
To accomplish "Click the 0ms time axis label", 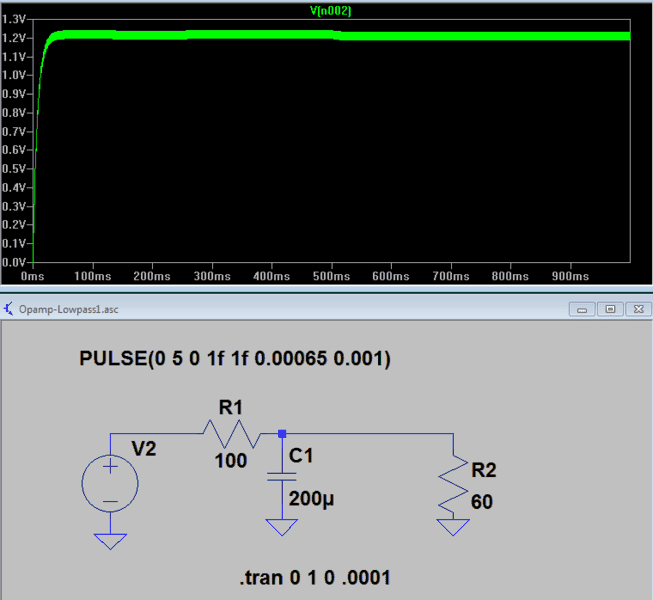I will pos(32,276).
